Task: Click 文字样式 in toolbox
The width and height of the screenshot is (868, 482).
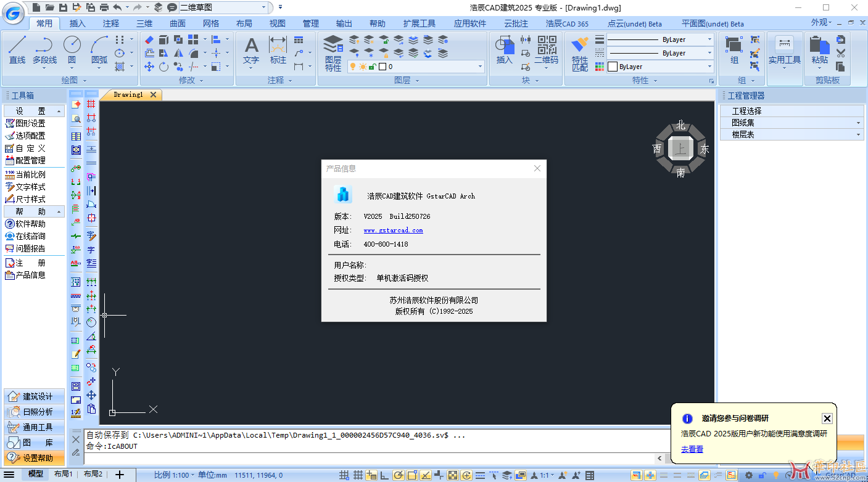Action: coord(25,187)
